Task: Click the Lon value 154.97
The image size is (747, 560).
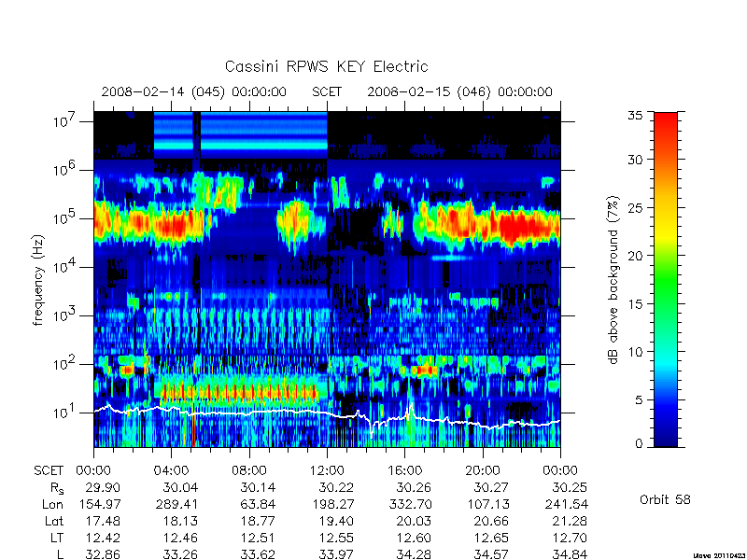Action: (x=99, y=504)
